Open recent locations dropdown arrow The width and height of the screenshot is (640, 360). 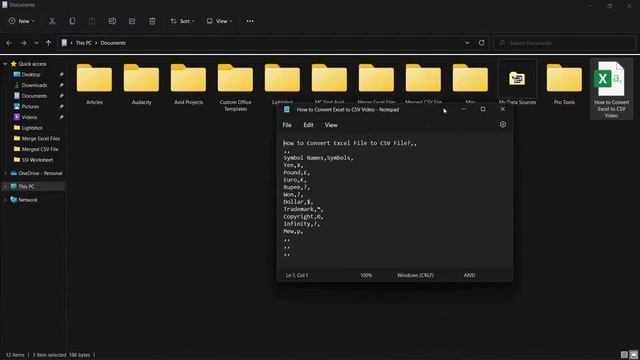(36, 43)
